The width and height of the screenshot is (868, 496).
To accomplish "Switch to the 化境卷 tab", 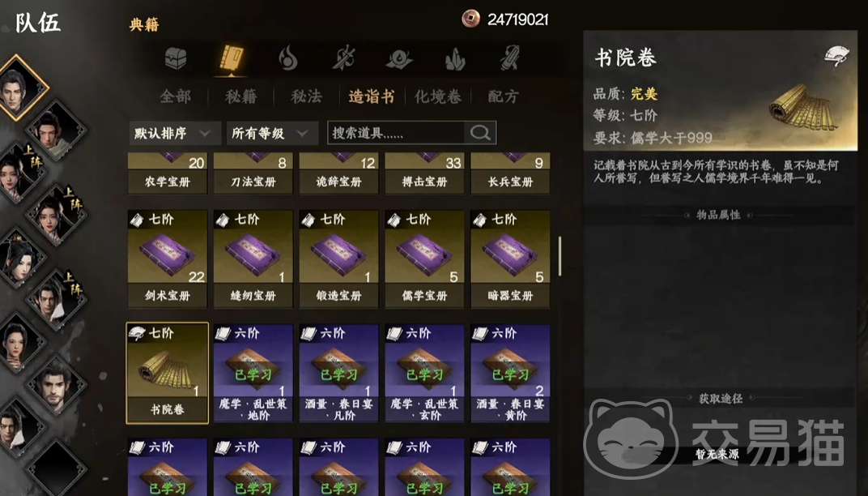I will pyautogui.click(x=438, y=96).
